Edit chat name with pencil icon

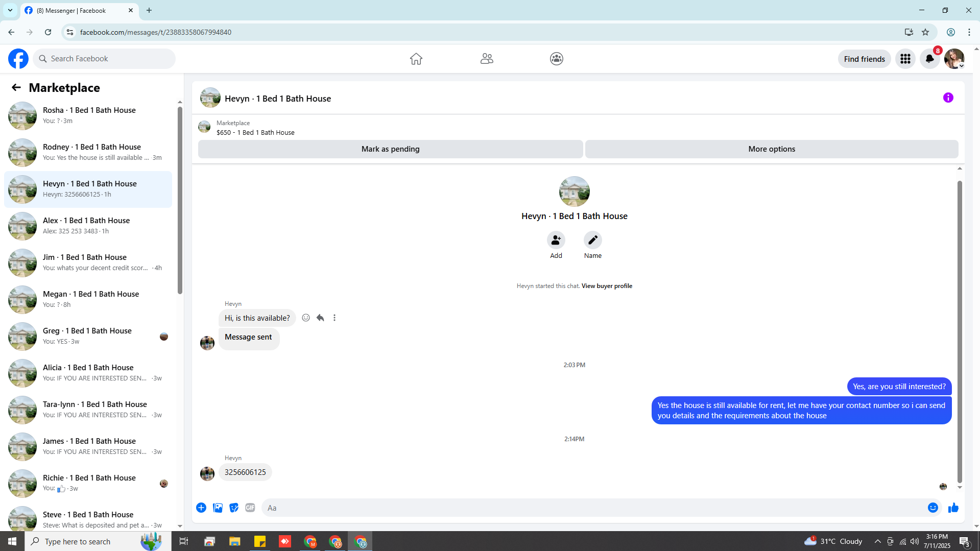click(x=593, y=240)
